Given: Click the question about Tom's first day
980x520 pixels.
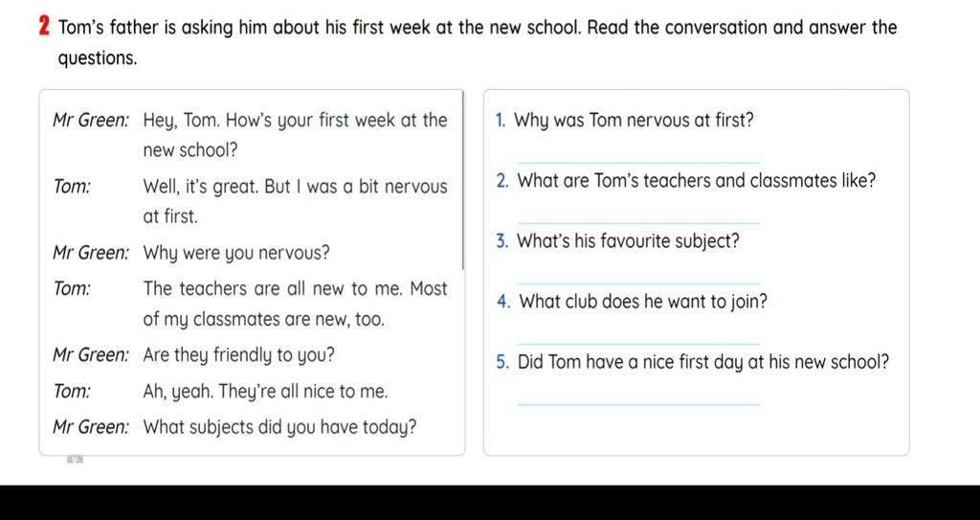Looking at the screenshot, I should click(x=703, y=362).
